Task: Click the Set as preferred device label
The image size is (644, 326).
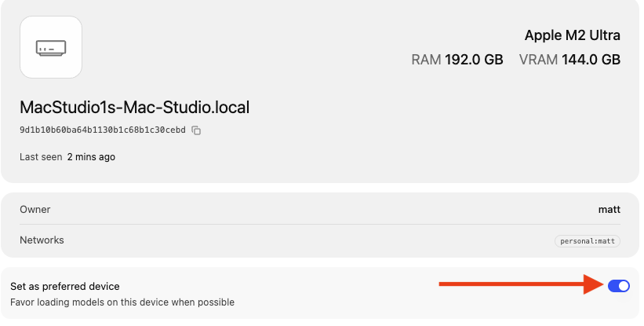Action: click(65, 287)
